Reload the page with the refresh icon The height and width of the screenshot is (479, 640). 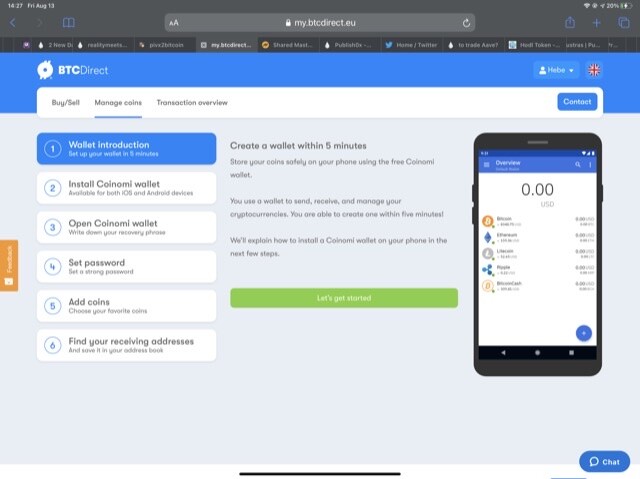pyautogui.click(x=466, y=23)
